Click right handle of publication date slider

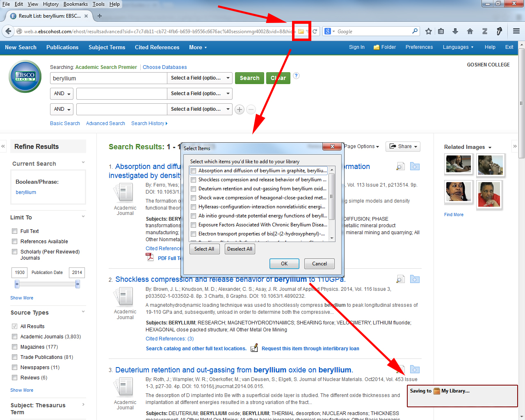78,284
